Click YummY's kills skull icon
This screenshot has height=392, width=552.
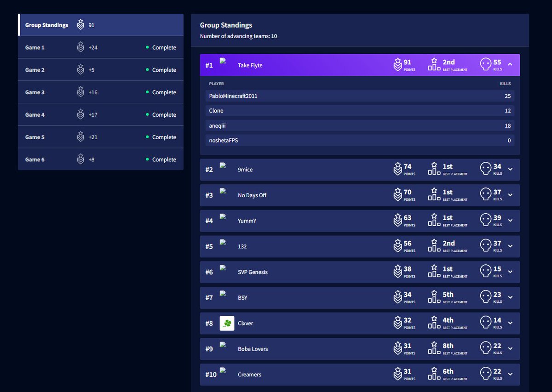tap(485, 221)
